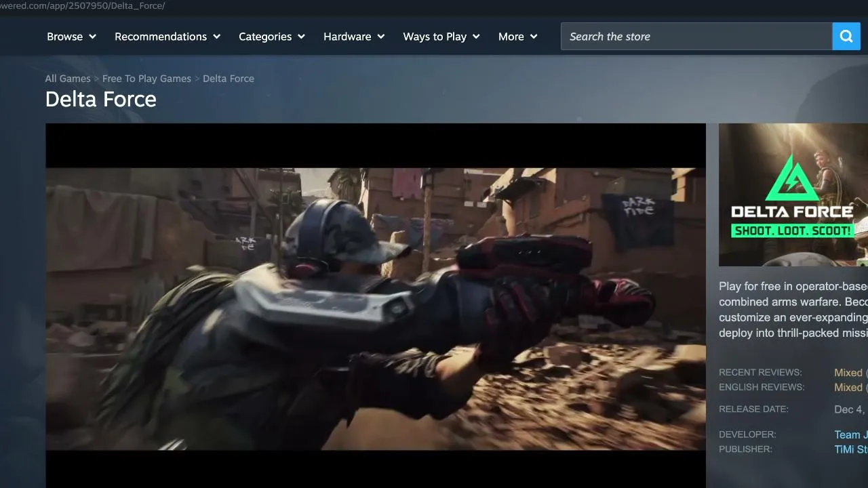Open the developer Team link
The image size is (868, 488).
(x=851, y=435)
